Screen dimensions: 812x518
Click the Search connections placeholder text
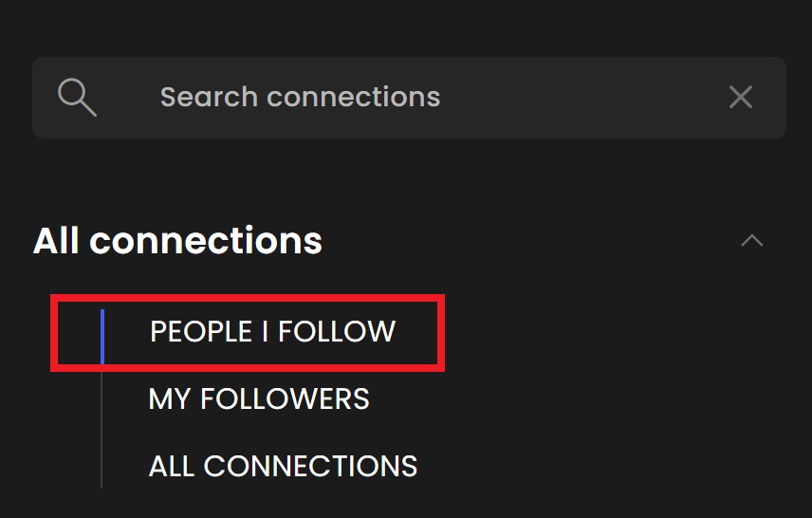(x=301, y=98)
